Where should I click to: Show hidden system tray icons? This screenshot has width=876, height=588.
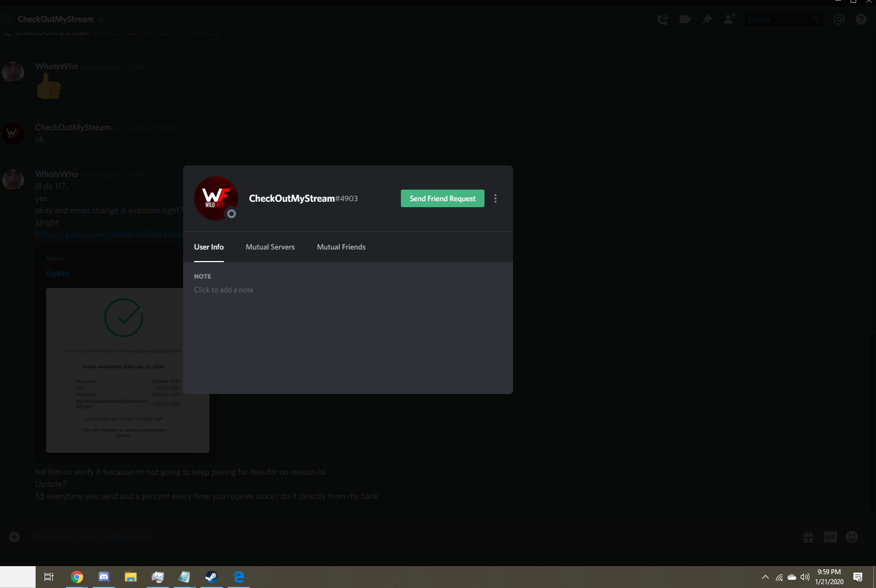tap(765, 577)
